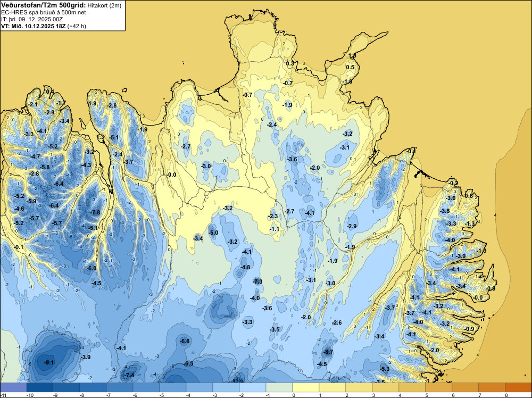Select the legend swatch between -8 and -7
Viewport: 532px width, 398px height.
pos(93,387)
